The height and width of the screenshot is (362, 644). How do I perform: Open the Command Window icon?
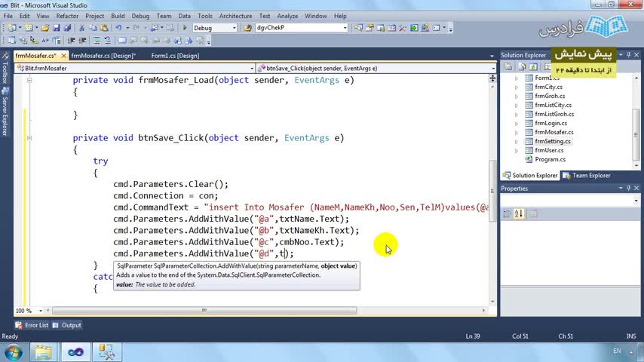[436, 28]
